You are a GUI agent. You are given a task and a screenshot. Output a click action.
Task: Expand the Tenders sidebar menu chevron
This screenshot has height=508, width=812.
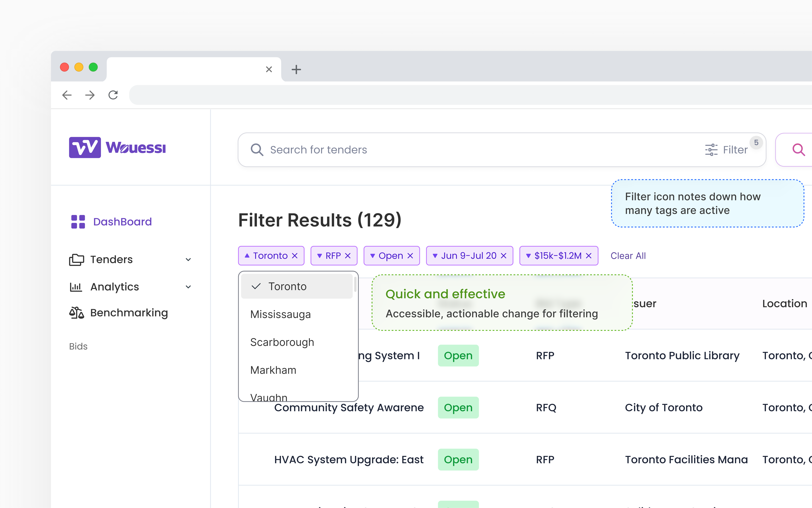(x=188, y=259)
